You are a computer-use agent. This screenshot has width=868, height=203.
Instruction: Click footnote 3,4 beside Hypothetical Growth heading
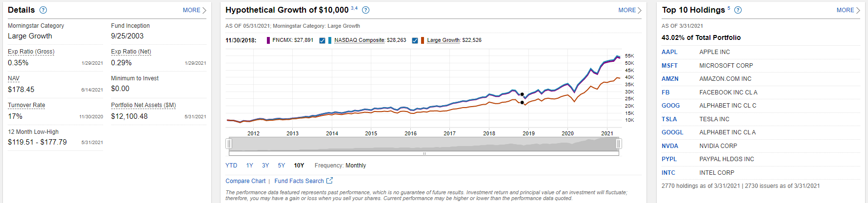354,8
